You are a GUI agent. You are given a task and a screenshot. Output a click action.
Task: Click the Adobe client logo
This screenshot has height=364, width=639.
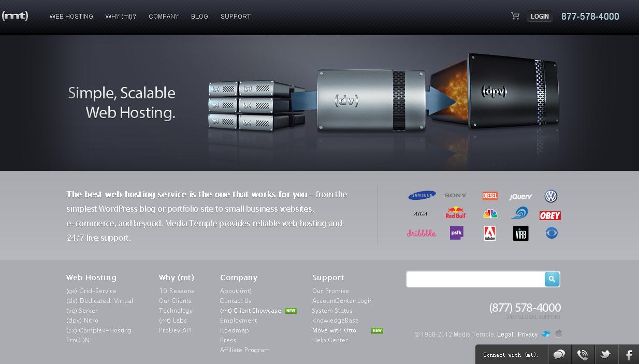[490, 233]
